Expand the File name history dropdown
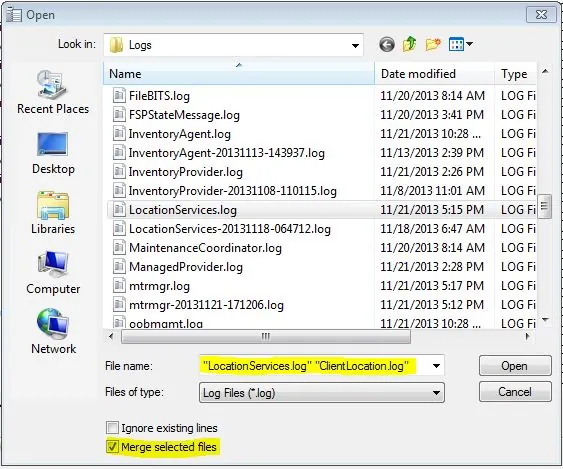The width and height of the screenshot is (563, 469). 436,366
